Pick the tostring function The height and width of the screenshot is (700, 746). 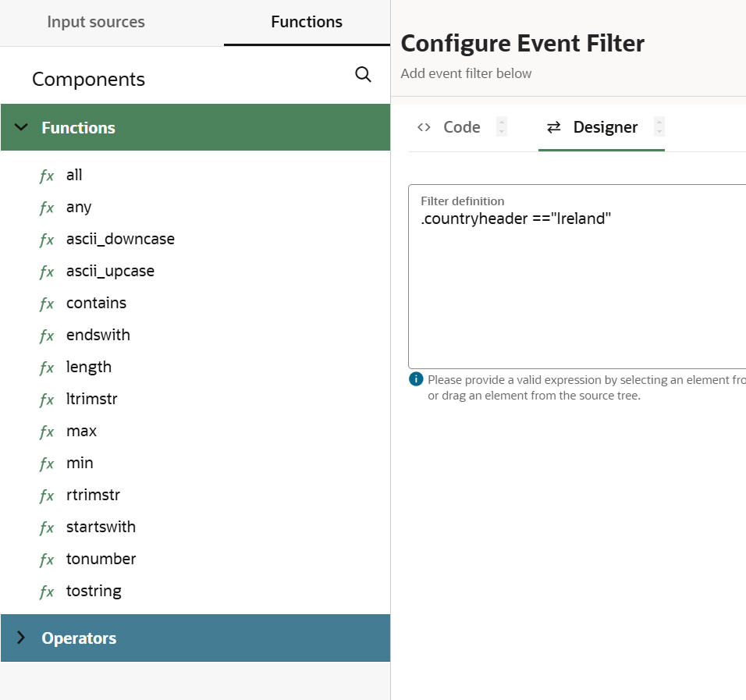[94, 591]
